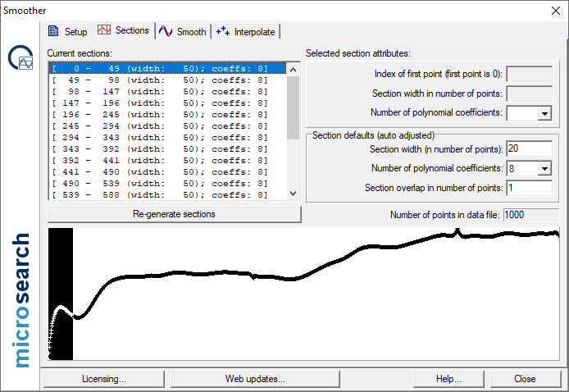569x392 pixels.
Task: Open the Setup tab
Action: click(x=68, y=32)
